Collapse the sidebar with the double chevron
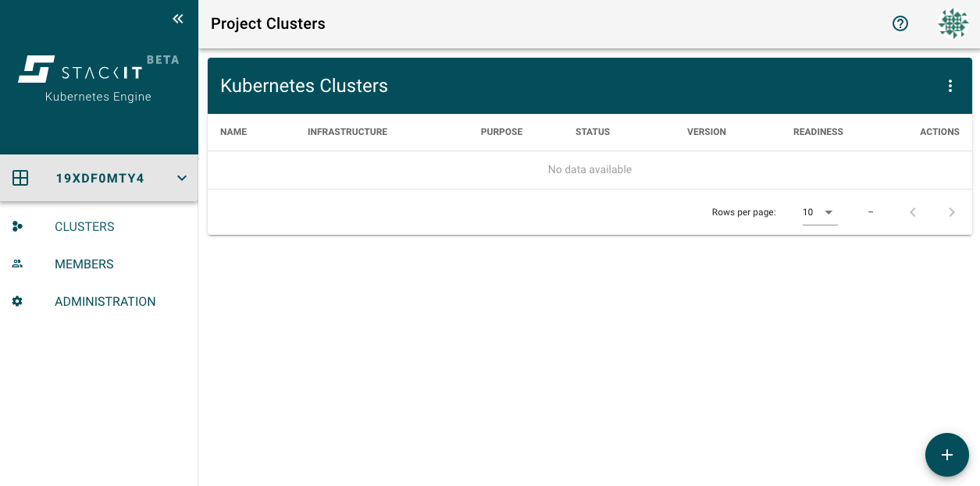The height and width of the screenshot is (486, 980). [x=177, y=19]
